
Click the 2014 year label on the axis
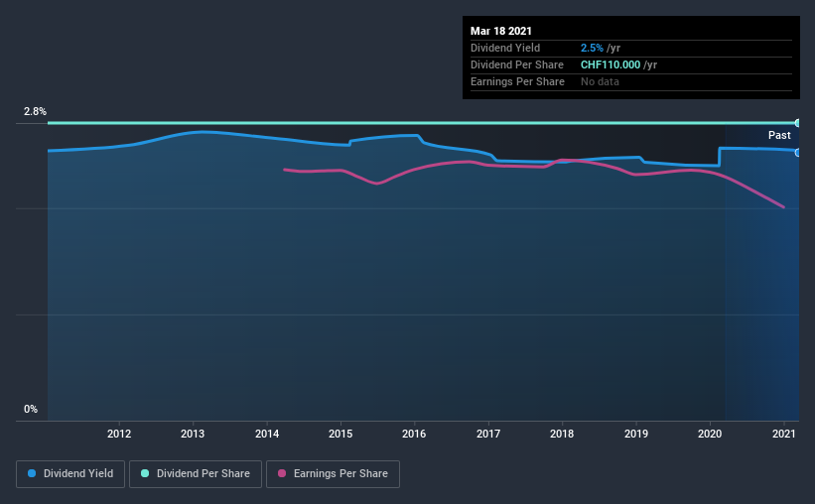tap(267, 434)
